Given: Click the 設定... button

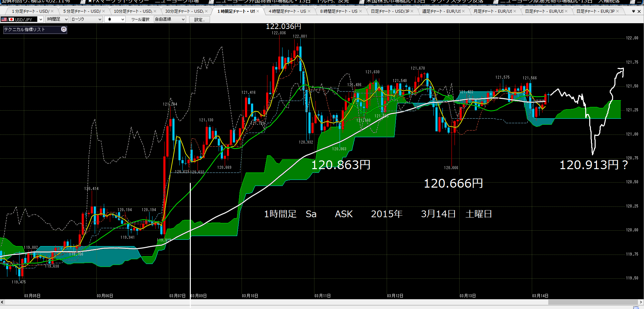Looking at the screenshot, I should coord(199,20).
